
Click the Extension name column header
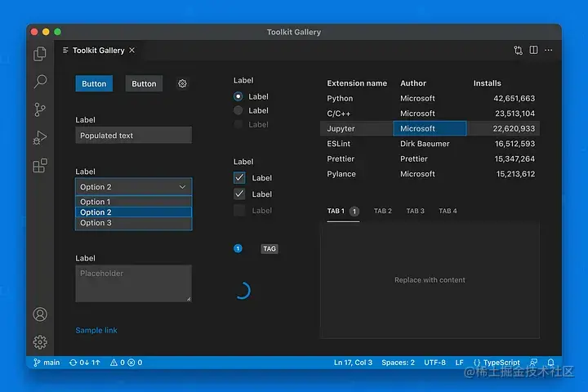click(x=357, y=83)
